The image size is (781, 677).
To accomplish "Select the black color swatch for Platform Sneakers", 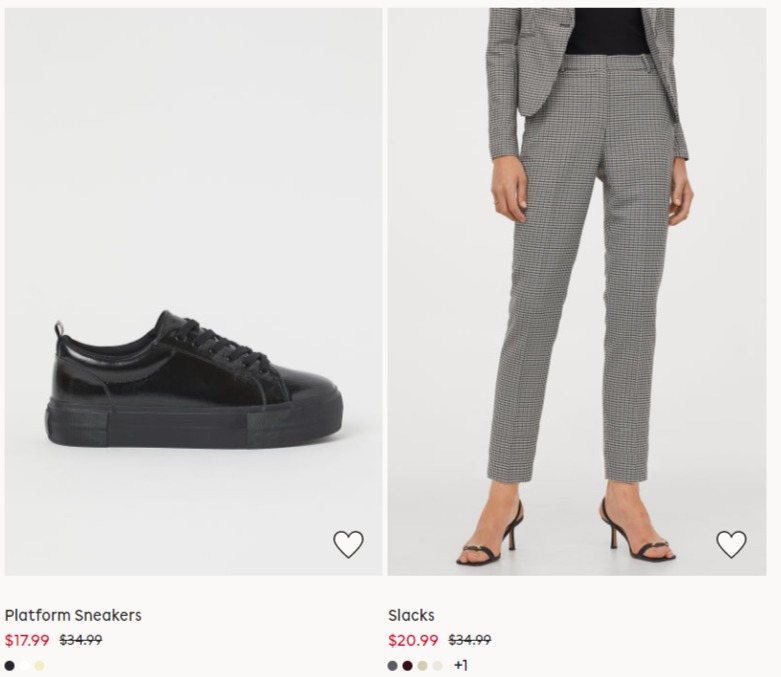I will [x=10, y=665].
